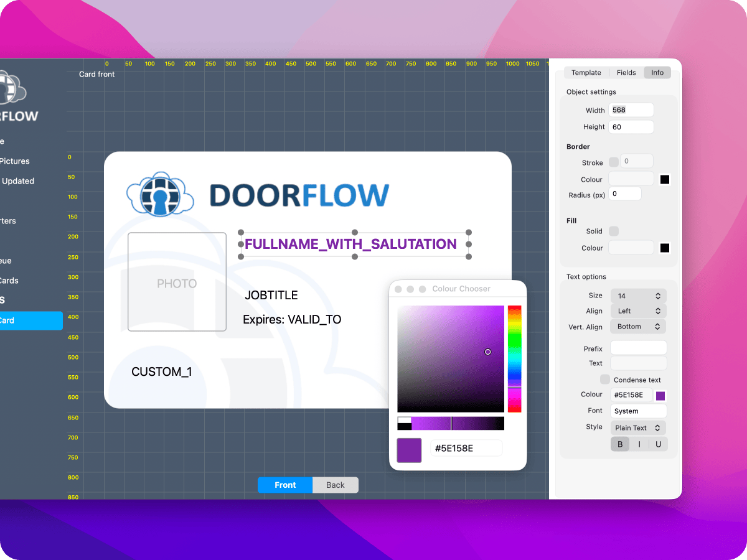Open the Border Colour black swatch
747x560 pixels.
[665, 180]
